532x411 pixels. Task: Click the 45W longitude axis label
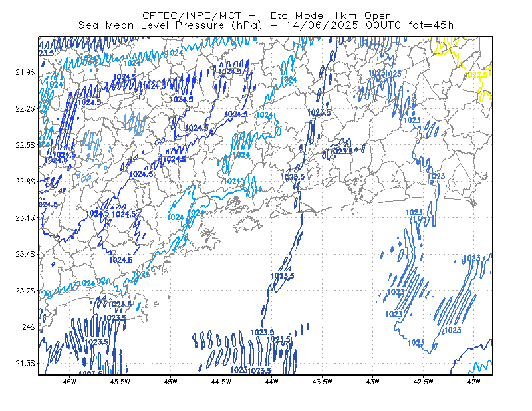171,382
